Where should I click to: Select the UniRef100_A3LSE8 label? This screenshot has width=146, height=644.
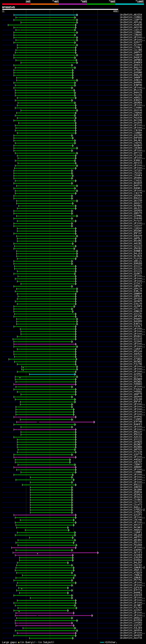point(131,628)
